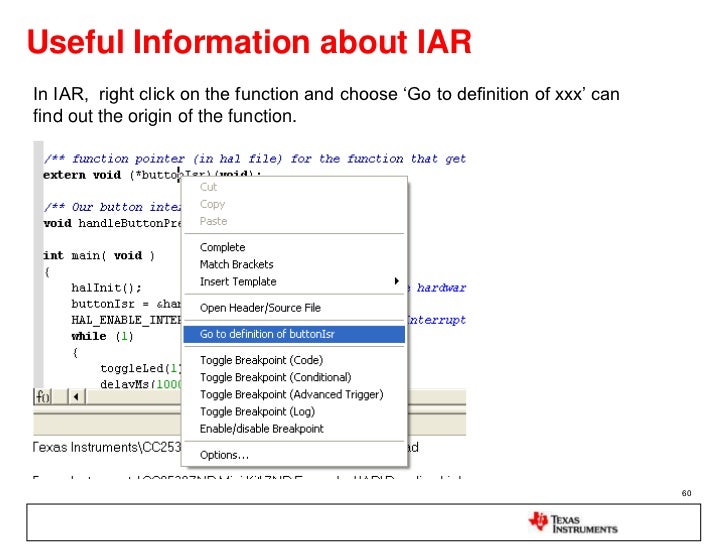
Task: Click the 'halInit();' code line
Action: click(x=106, y=288)
